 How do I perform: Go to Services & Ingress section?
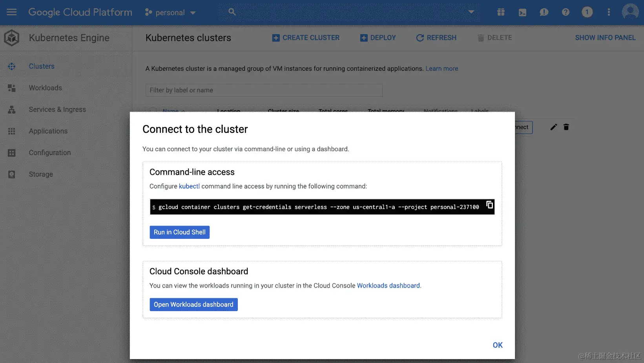point(57,110)
